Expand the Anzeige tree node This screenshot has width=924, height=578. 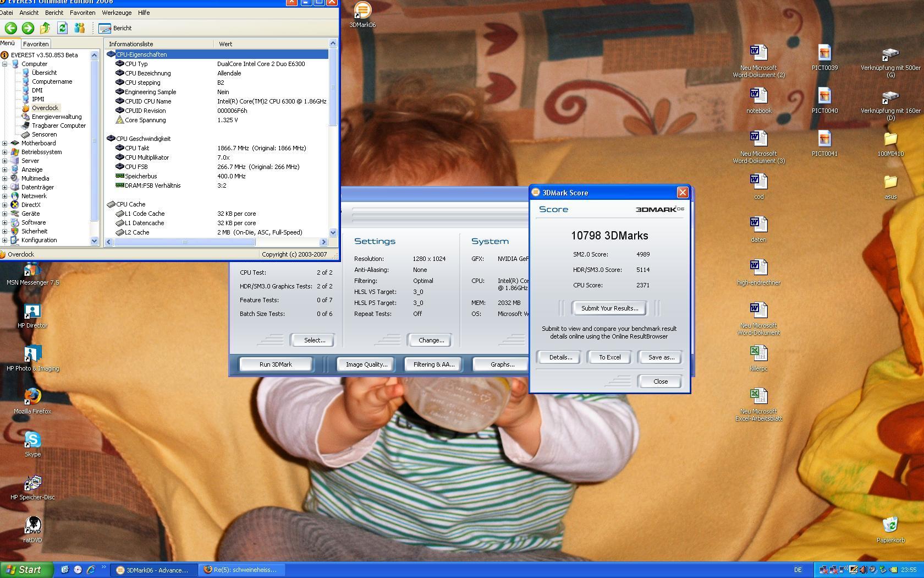coord(5,170)
